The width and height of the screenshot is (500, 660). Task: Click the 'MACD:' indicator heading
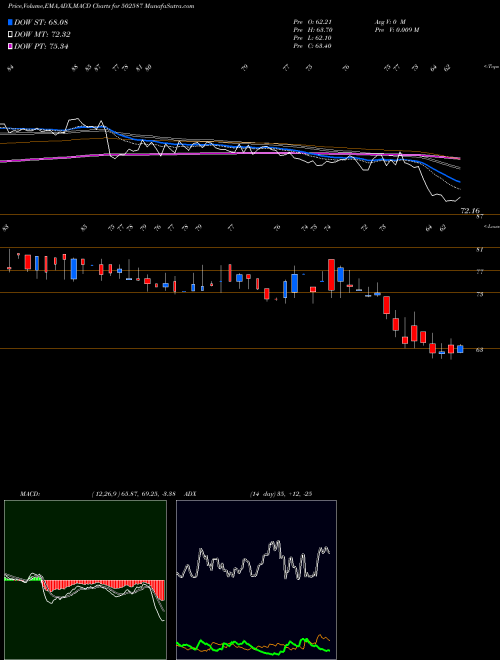pyautogui.click(x=30, y=494)
